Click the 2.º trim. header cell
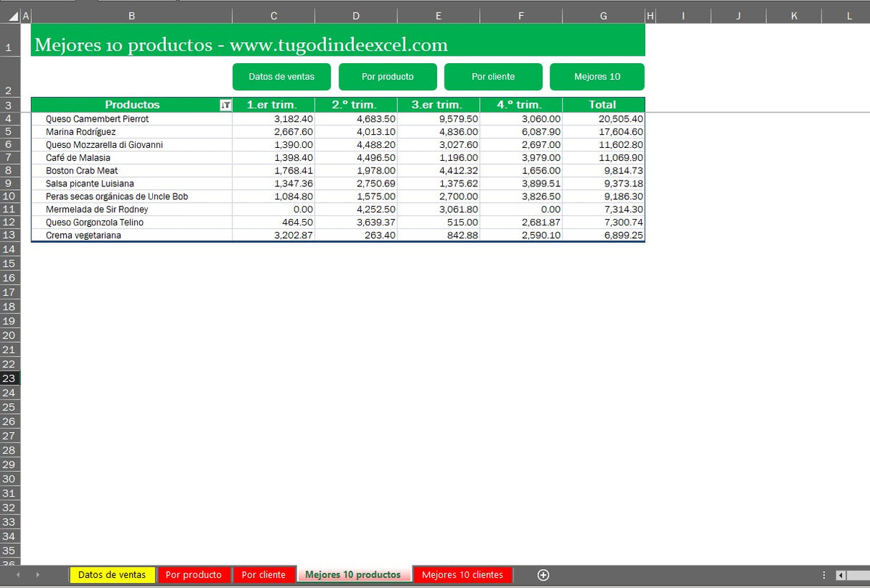 tap(356, 104)
